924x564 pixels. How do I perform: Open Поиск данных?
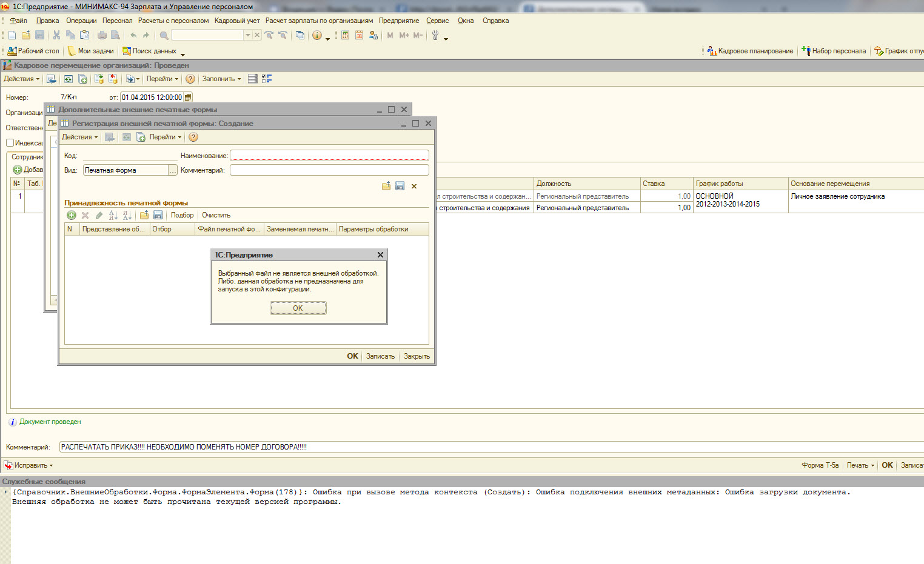[150, 51]
